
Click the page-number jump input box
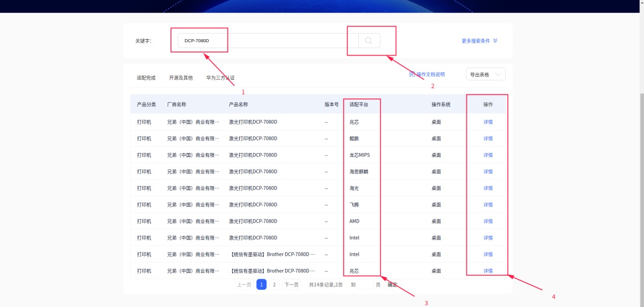(x=365, y=285)
